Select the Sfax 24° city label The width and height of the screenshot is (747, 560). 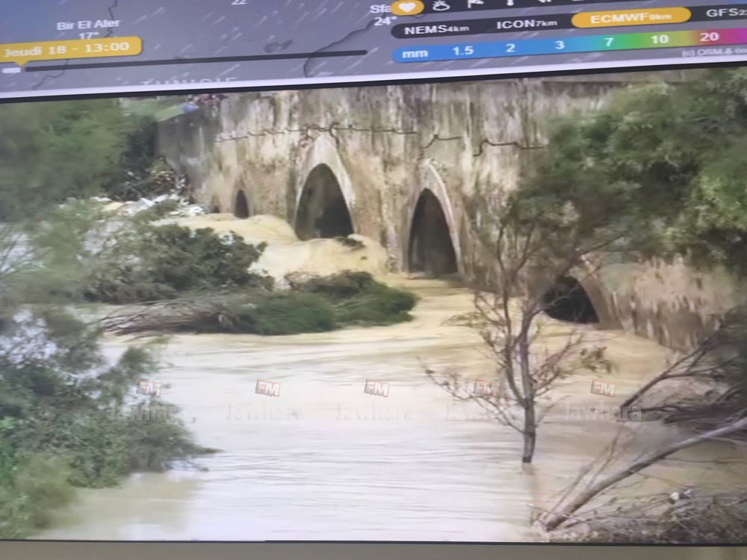coord(382,15)
